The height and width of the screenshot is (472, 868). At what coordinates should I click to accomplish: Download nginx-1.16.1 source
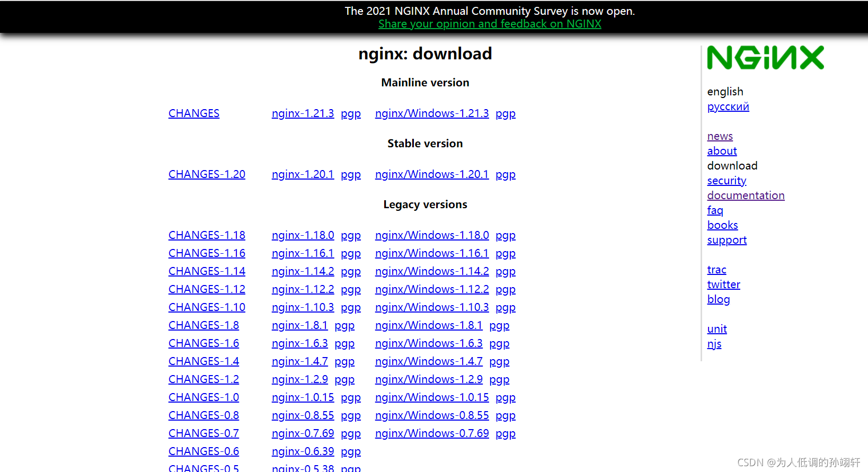[303, 253]
